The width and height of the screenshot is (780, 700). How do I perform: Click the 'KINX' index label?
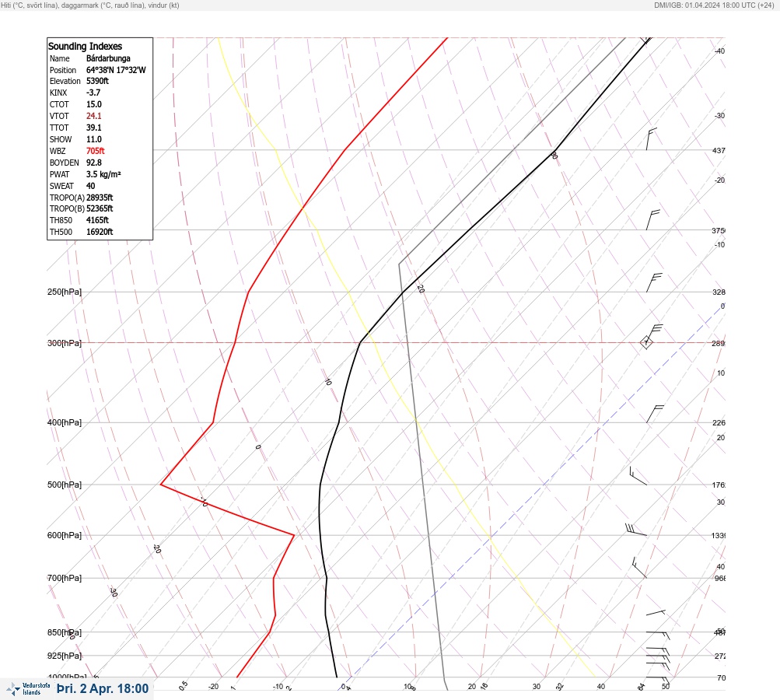pyautogui.click(x=58, y=93)
